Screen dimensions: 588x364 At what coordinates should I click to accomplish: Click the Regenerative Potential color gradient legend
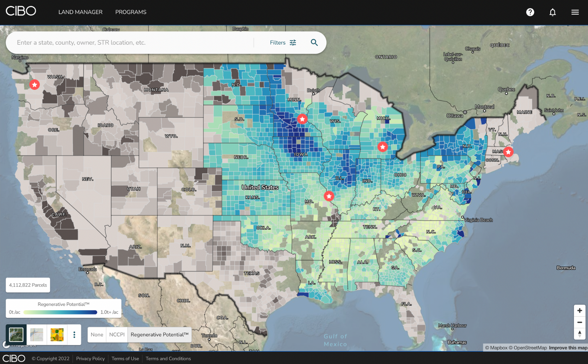[x=60, y=312]
